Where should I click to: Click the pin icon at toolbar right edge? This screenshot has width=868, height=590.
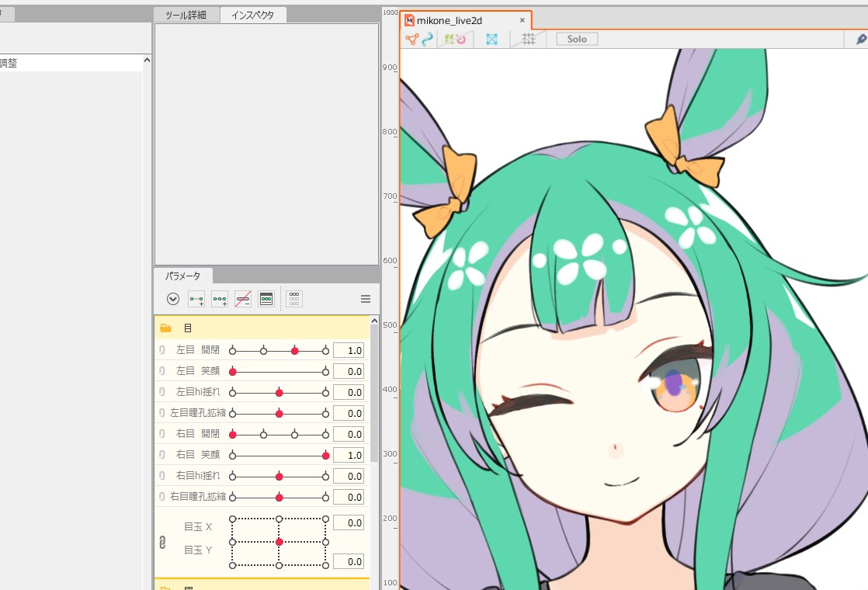(861, 40)
